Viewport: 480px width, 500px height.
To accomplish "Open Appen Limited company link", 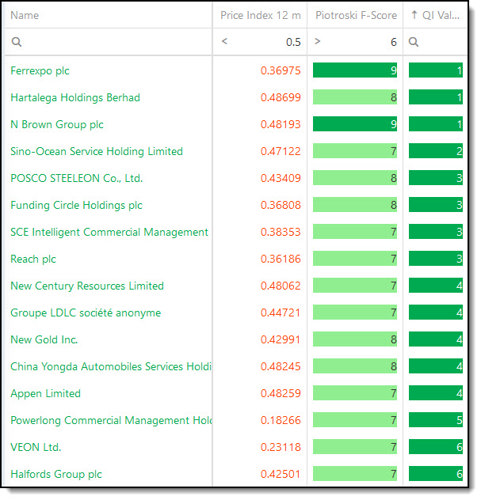I will pyautogui.click(x=46, y=394).
